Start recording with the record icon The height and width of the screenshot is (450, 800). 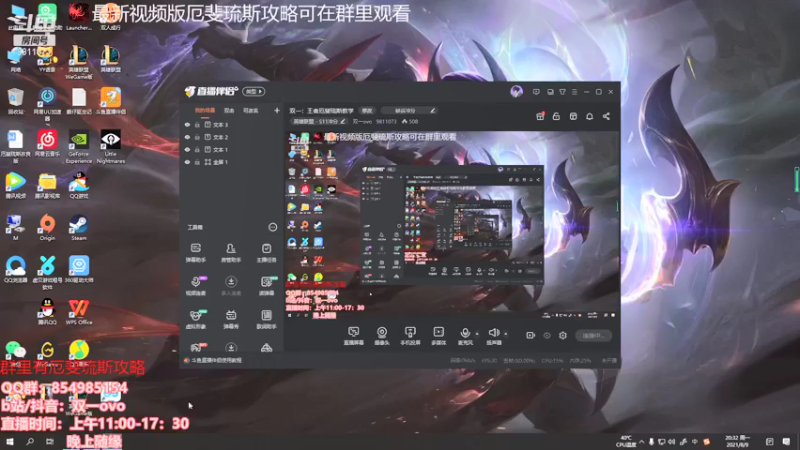[531, 335]
